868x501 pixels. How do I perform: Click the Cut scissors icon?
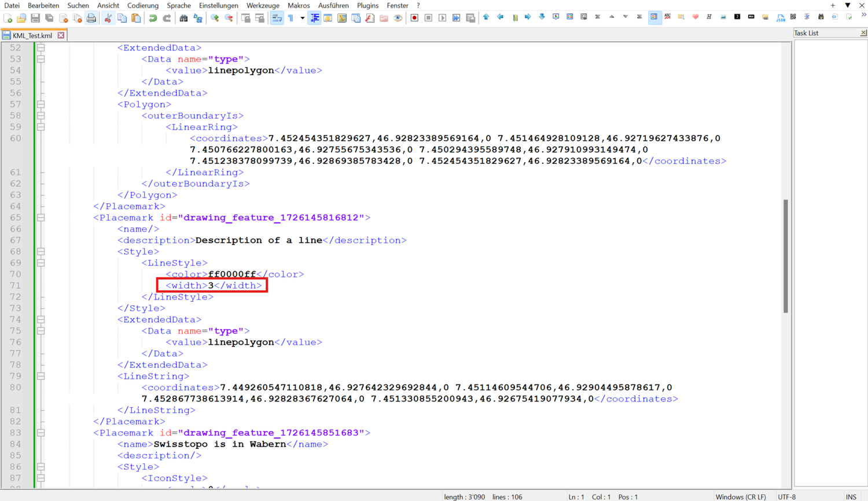[108, 18]
